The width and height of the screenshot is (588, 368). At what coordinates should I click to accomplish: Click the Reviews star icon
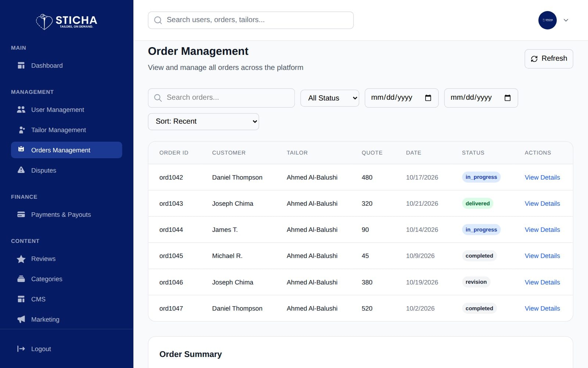pyautogui.click(x=21, y=259)
